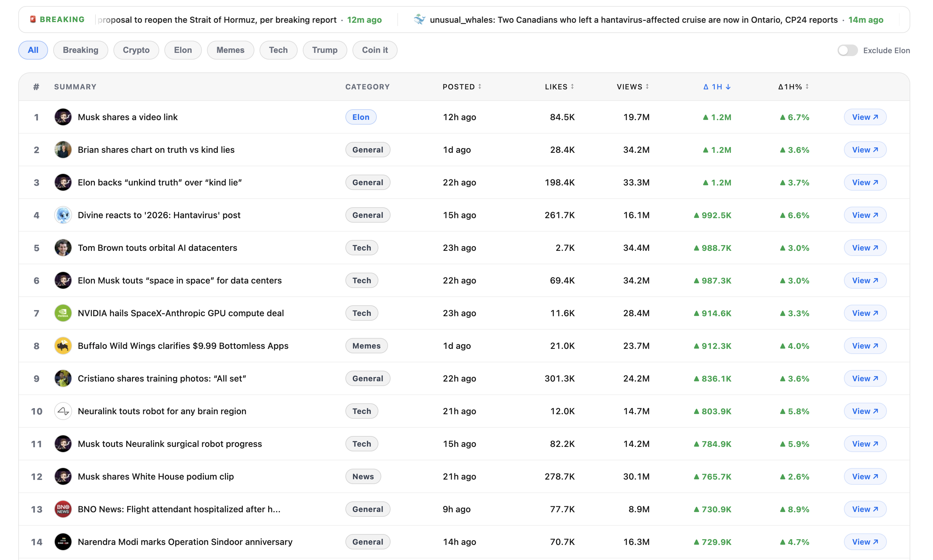
Task: Sort table by Likes column
Action: tap(559, 87)
